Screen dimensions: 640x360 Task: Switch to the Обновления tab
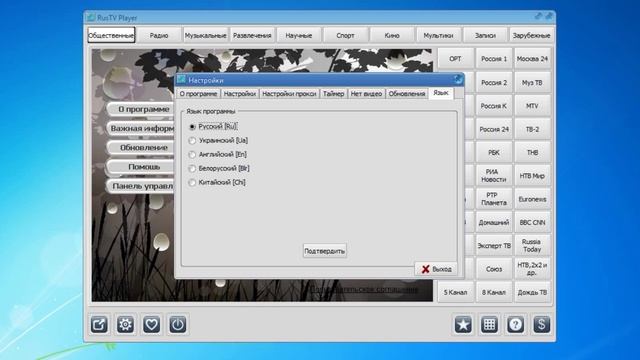click(407, 94)
